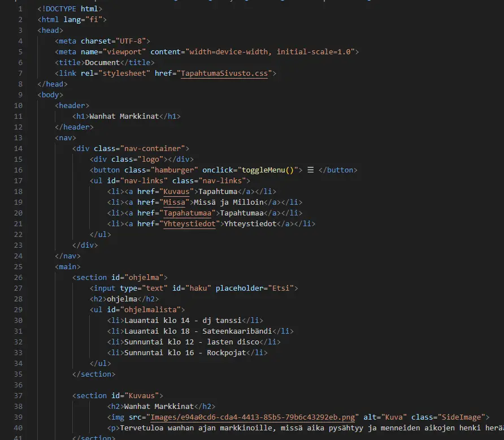Image resolution: width=504 pixels, height=440 pixels.
Task: Click Lauantai klo 18 - Sateenkaaribändi
Action: click(x=198, y=331)
